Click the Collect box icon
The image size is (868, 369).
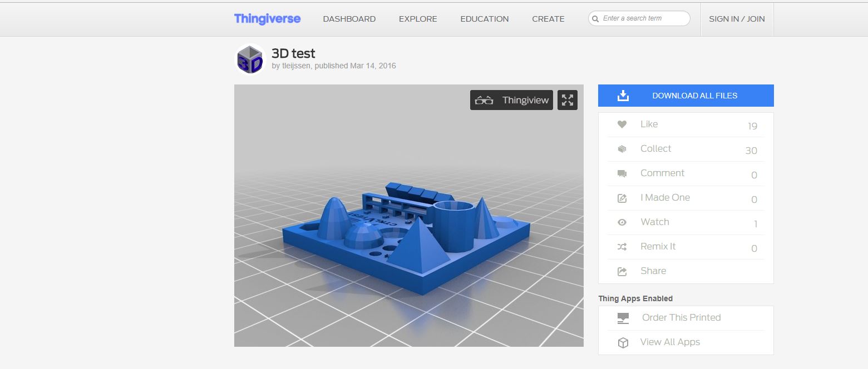point(622,149)
